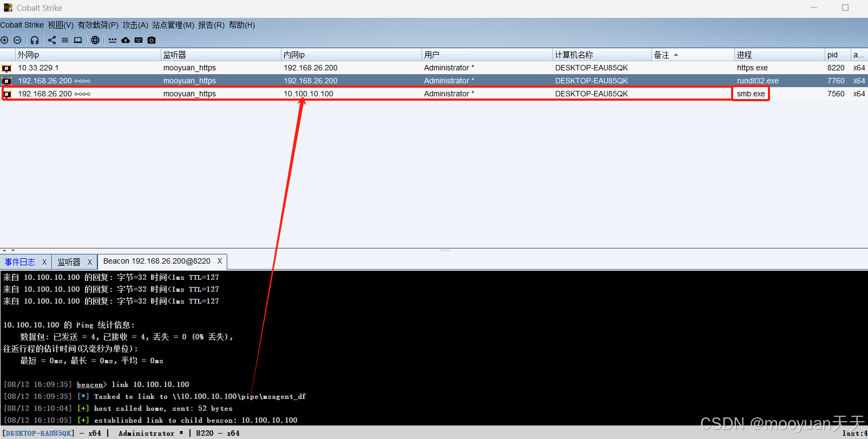Open the 帮助(H) menu
The height and width of the screenshot is (439, 868).
pyautogui.click(x=242, y=25)
